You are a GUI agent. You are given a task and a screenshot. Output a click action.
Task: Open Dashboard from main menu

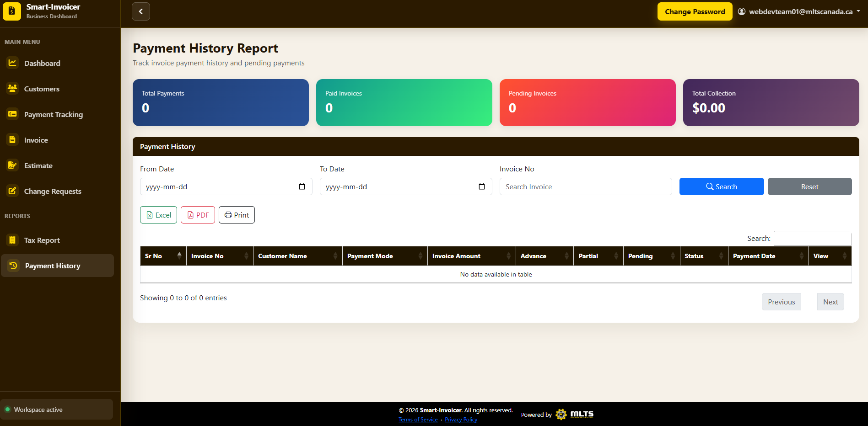(x=57, y=63)
